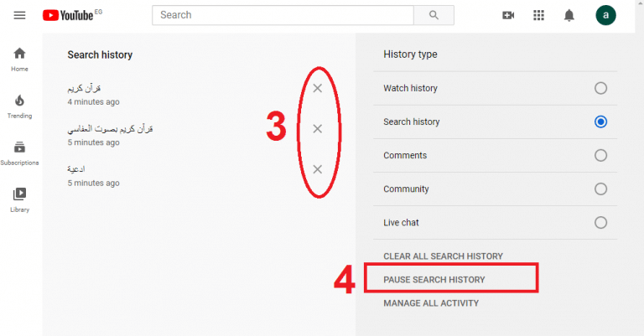Select Search history radio button
Image resolution: width=644 pixels, height=336 pixels.
tap(600, 121)
